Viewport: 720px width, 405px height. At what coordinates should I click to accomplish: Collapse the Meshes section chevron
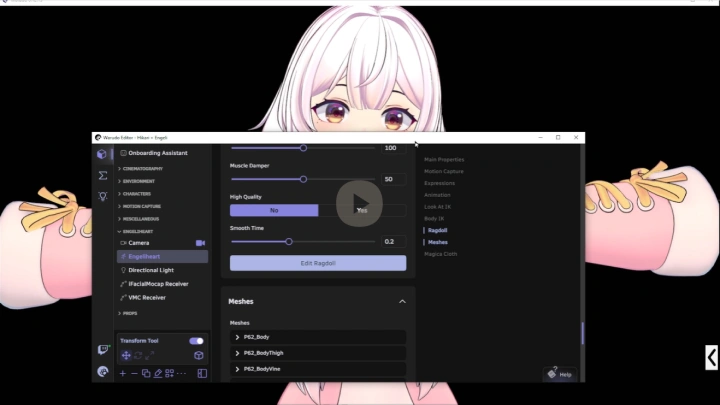pos(402,301)
